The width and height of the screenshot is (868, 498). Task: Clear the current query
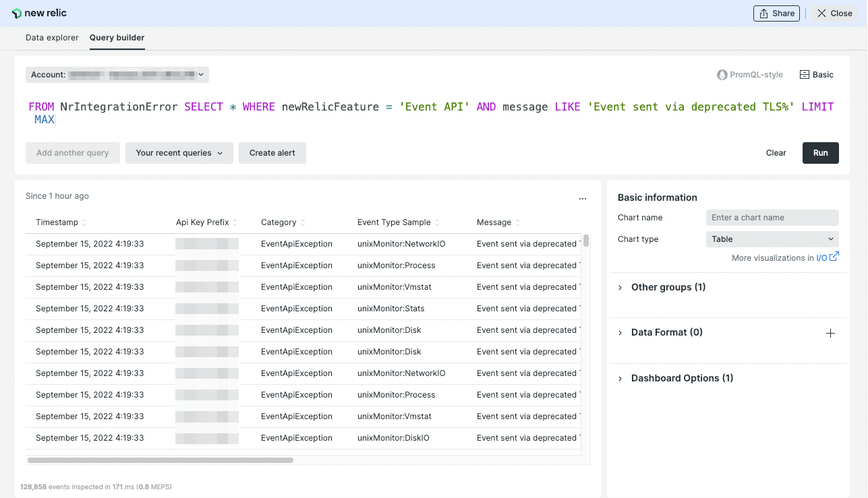tap(776, 153)
